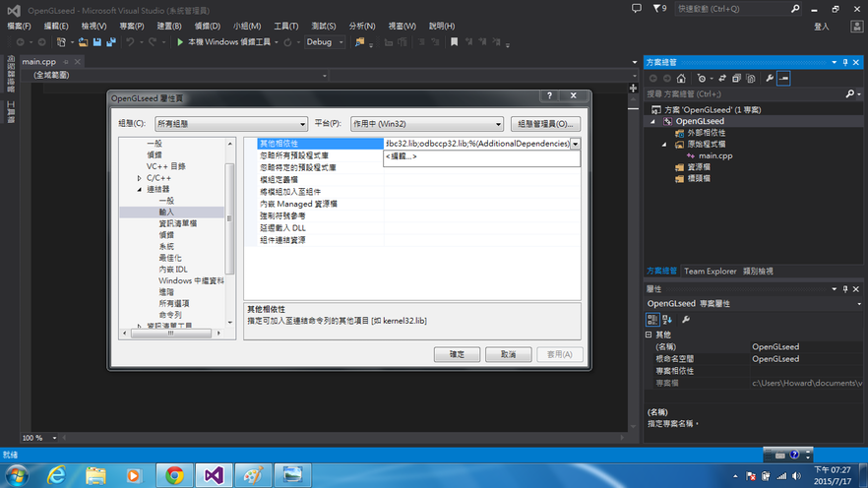This screenshot has height=488, width=868.
Task: Open the Debug solution configuration dropdown
Action: click(325, 42)
